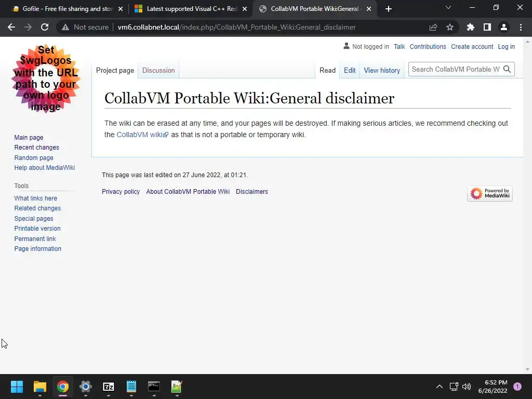Image resolution: width=532 pixels, height=399 pixels.
Task: Open the Printable version
Action: (x=37, y=229)
